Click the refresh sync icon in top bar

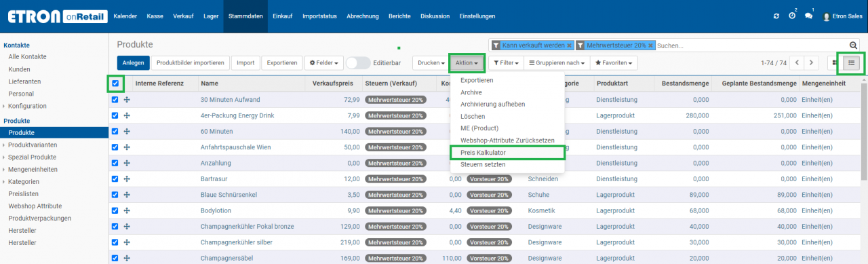click(x=776, y=16)
